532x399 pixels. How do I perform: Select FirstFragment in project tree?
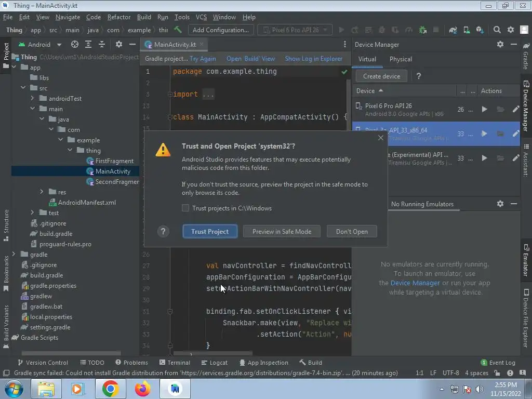click(114, 161)
